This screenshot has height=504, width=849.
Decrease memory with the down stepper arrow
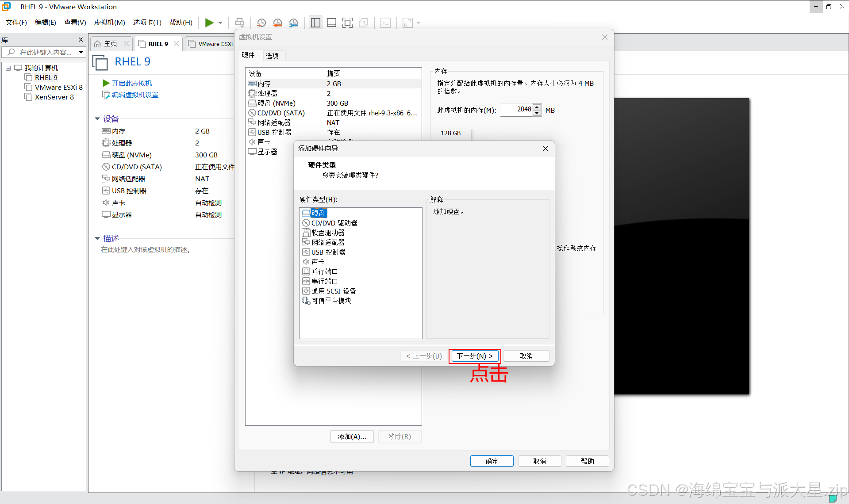pos(537,113)
